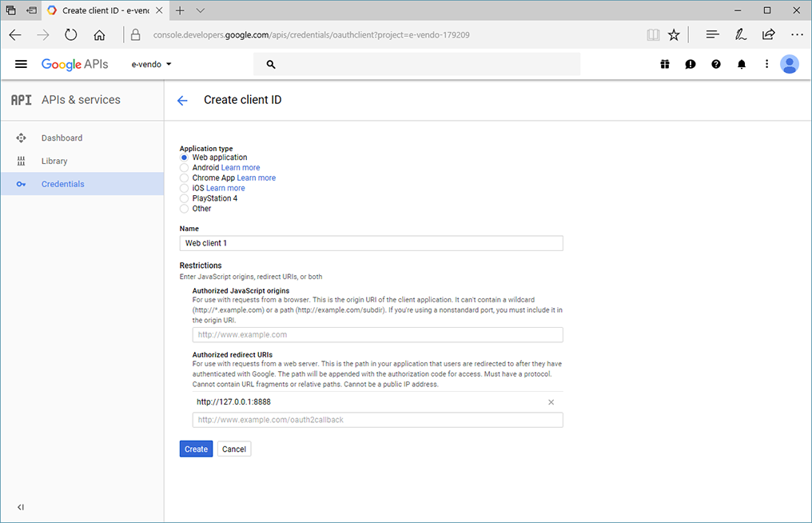The image size is (812, 523).
Task: Select the Chrome App radio button
Action: tap(184, 178)
